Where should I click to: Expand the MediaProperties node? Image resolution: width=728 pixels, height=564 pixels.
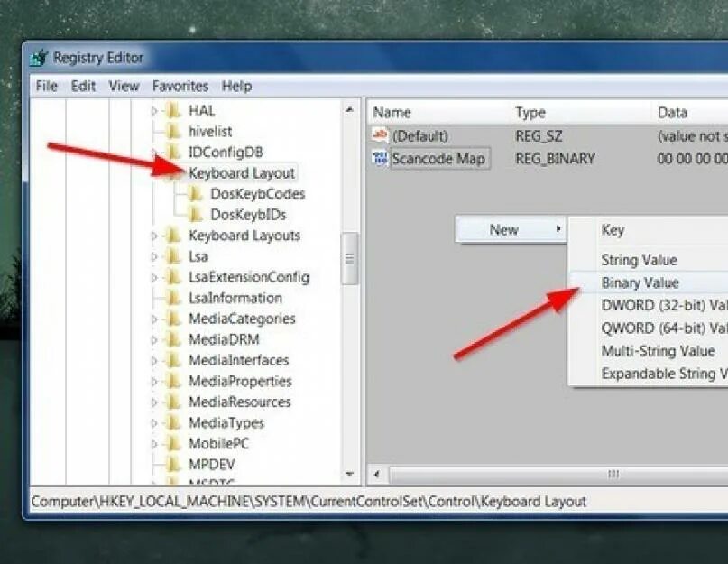(x=154, y=382)
